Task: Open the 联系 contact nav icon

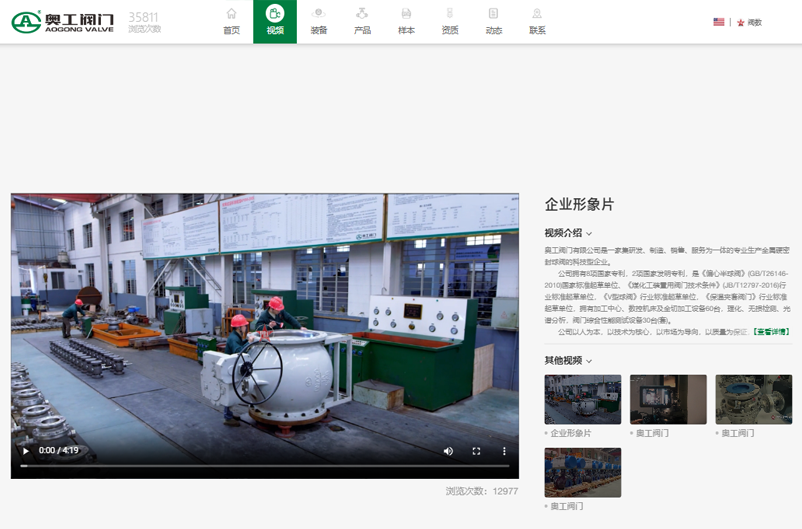Action: [537, 21]
